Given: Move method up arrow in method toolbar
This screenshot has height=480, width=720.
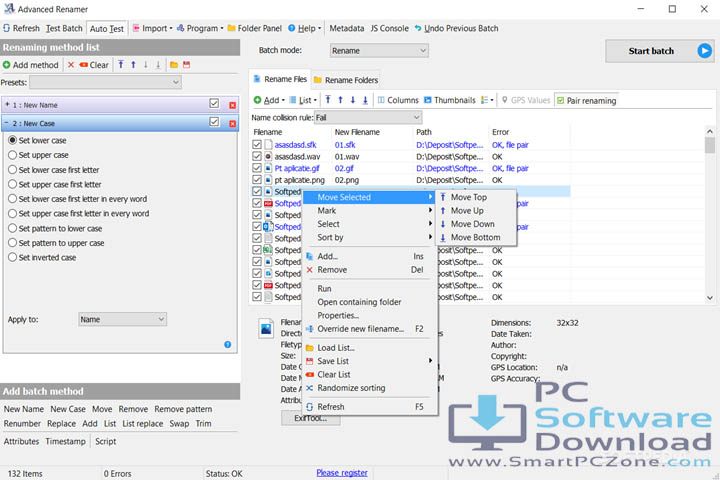Looking at the screenshot, I should coord(133,65).
